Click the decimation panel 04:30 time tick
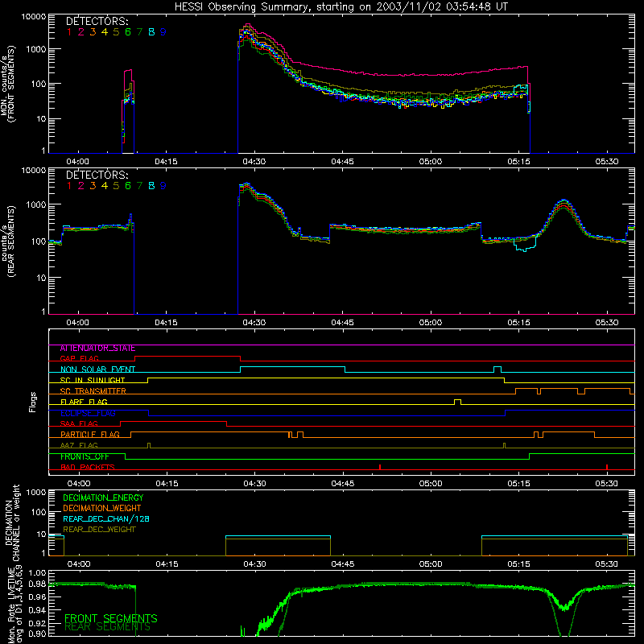644x644 pixels. pyautogui.click(x=254, y=564)
